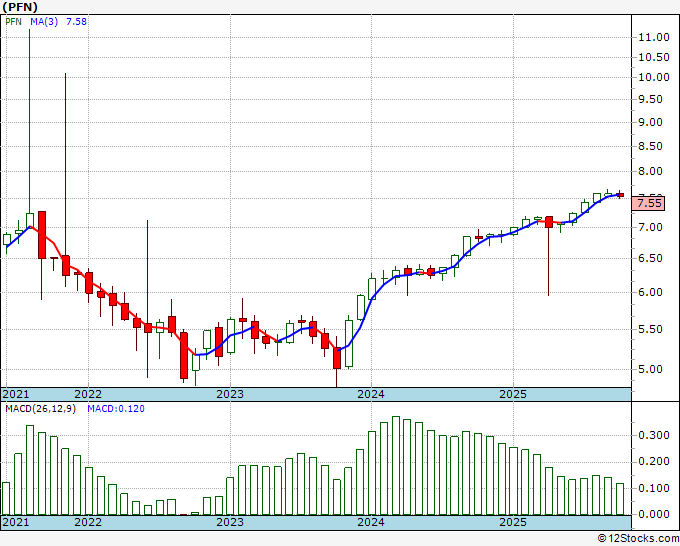Click 2024 on the price time axis
The width and height of the screenshot is (680, 546).
pyautogui.click(x=371, y=394)
